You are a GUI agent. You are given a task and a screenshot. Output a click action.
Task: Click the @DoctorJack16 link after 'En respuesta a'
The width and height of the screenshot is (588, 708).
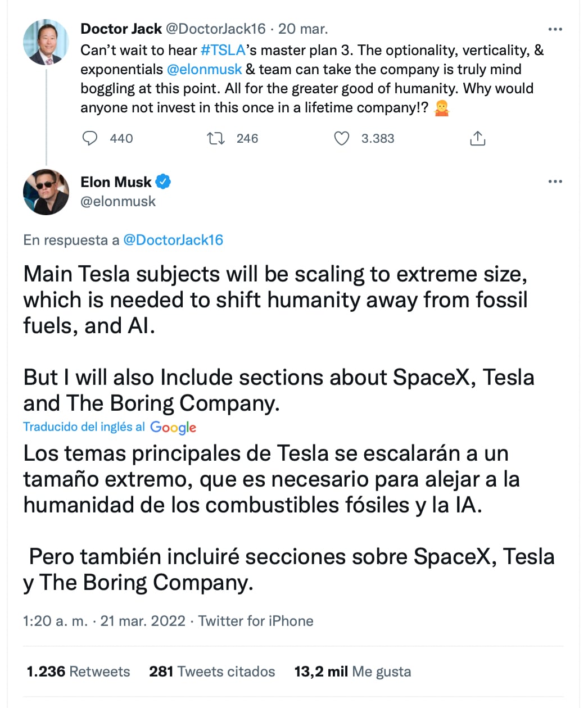click(173, 240)
